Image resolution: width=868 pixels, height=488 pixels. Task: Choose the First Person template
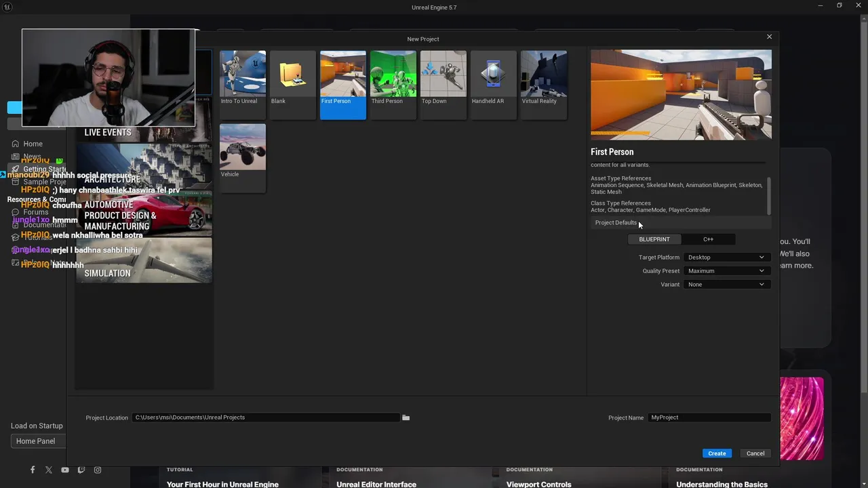tap(343, 85)
